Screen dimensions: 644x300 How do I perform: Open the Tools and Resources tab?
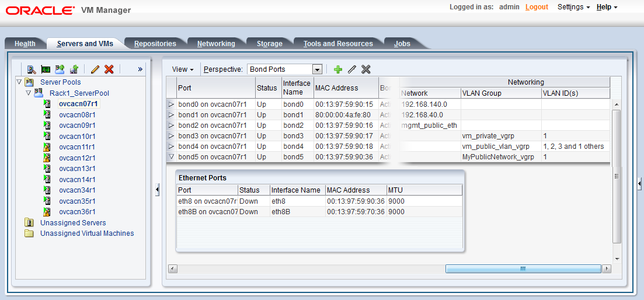(x=338, y=44)
